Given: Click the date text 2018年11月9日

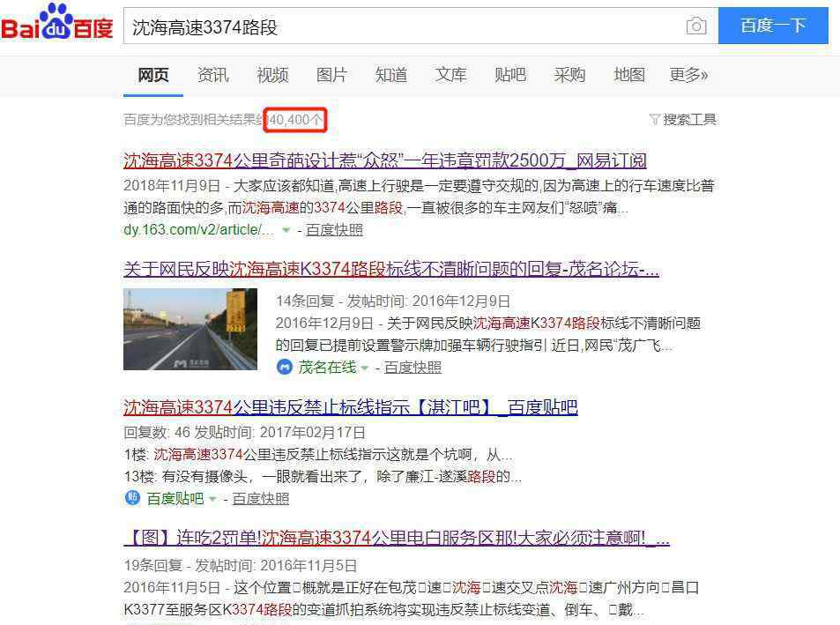Looking at the screenshot, I should pos(172,186).
